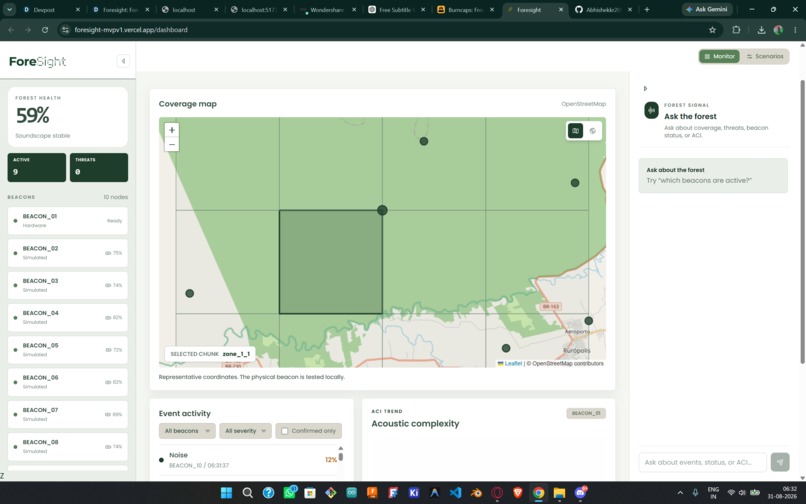Switch to the Free Subtitle tab

(396, 10)
